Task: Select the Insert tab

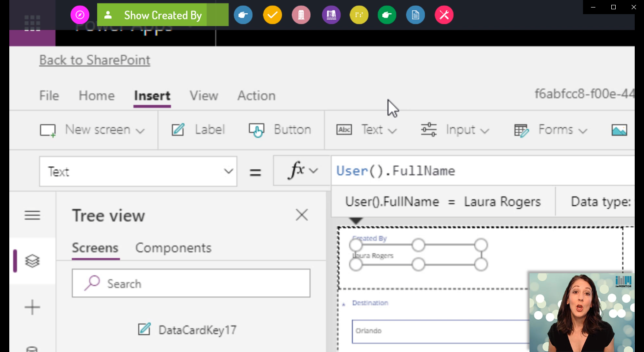Action: [x=152, y=96]
